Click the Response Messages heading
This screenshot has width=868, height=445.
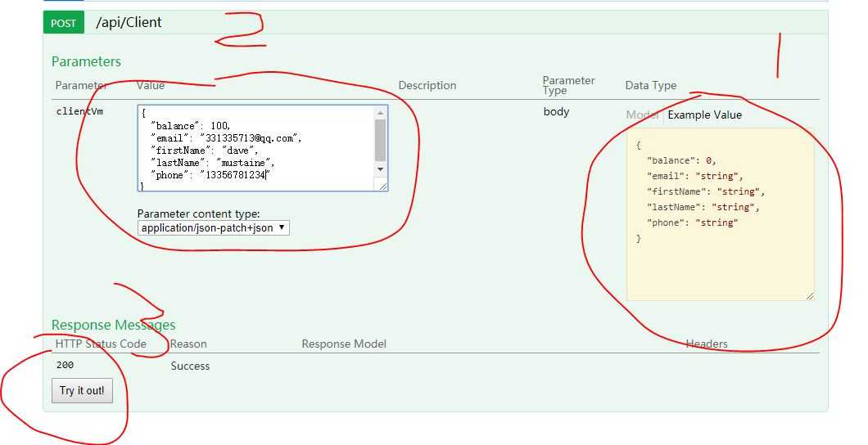(114, 325)
